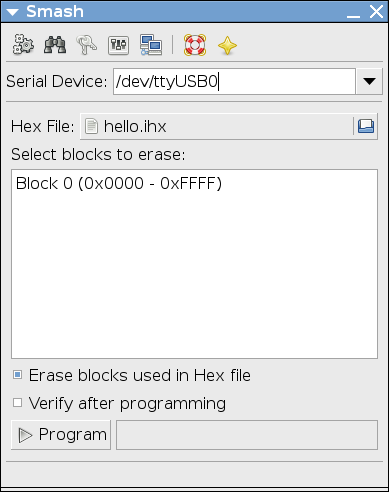The image size is (389, 492).
Task: Click the networked computers terminal icon
Action: point(151,45)
